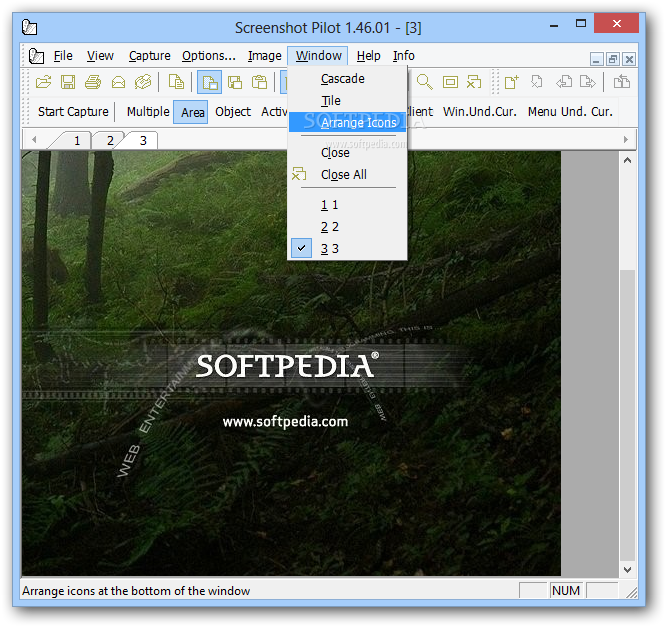This screenshot has width=666, height=627.
Task: Click the delete page toolbar icon
Action: (x=536, y=82)
